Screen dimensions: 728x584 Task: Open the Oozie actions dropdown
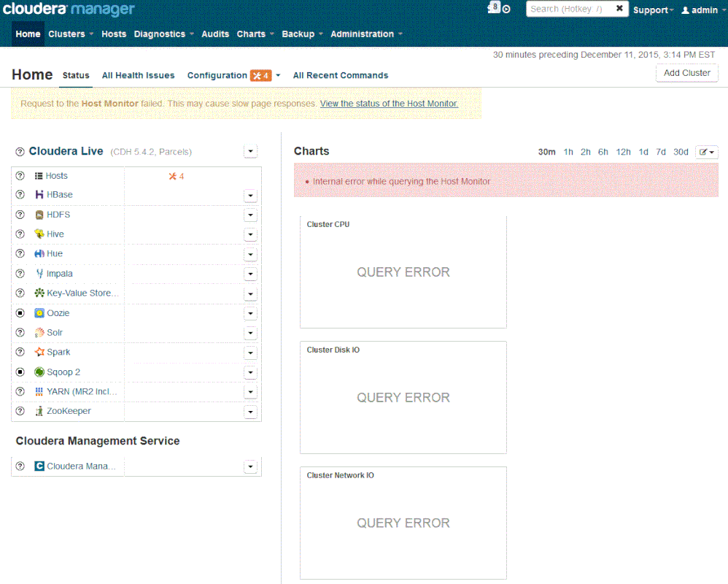tap(250, 314)
